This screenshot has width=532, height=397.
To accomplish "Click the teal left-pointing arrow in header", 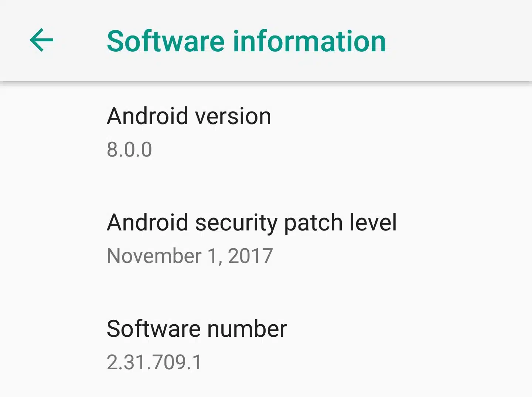I will [x=41, y=40].
